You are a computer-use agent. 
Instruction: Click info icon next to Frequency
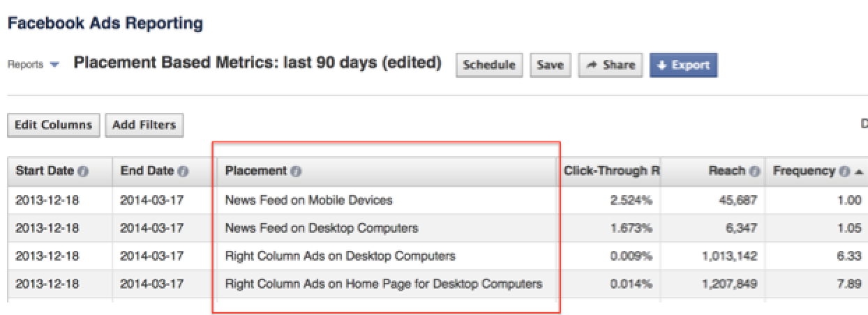click(844, 171)
